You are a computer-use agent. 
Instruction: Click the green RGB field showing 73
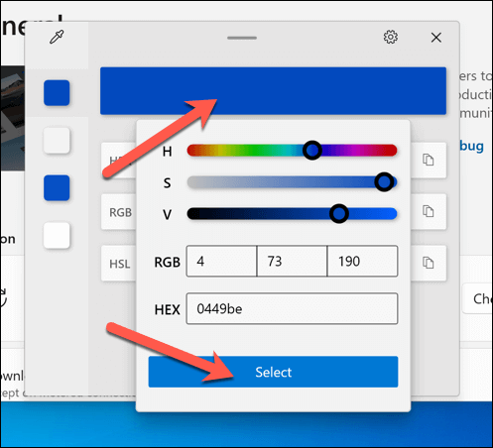(292, 261)
